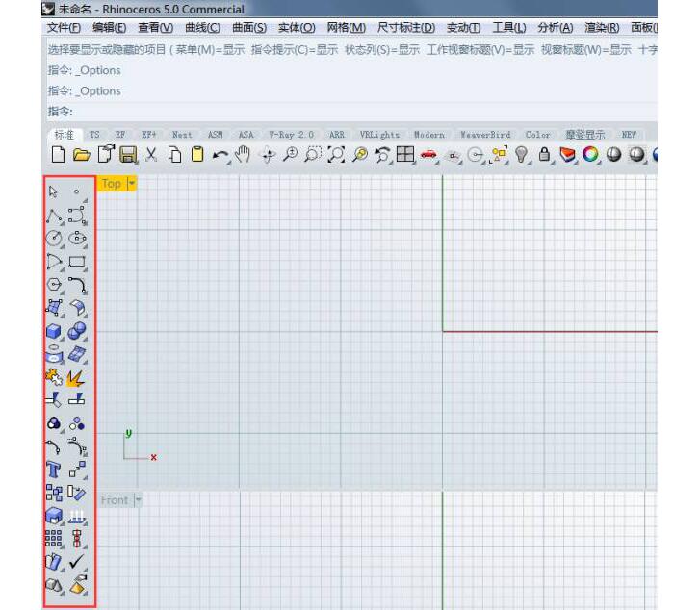Save the model with floppy disk icon
700x610 pixels.
click(128, 155)
